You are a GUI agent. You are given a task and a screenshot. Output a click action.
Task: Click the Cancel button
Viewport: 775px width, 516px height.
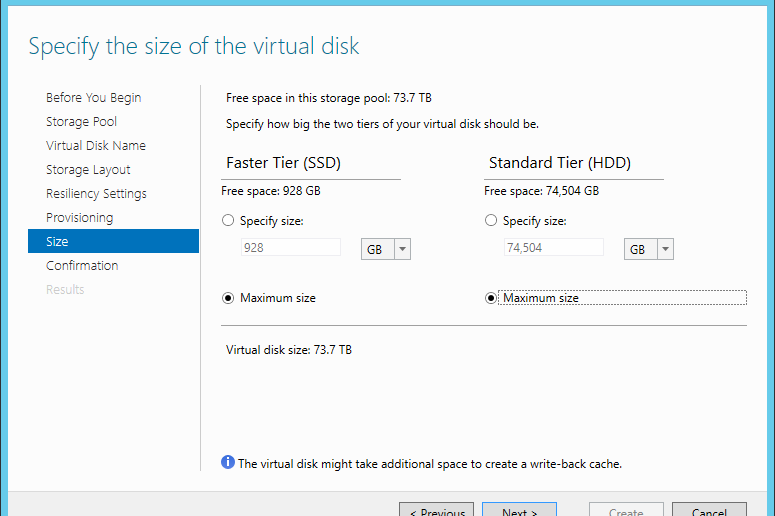point(709,510)
